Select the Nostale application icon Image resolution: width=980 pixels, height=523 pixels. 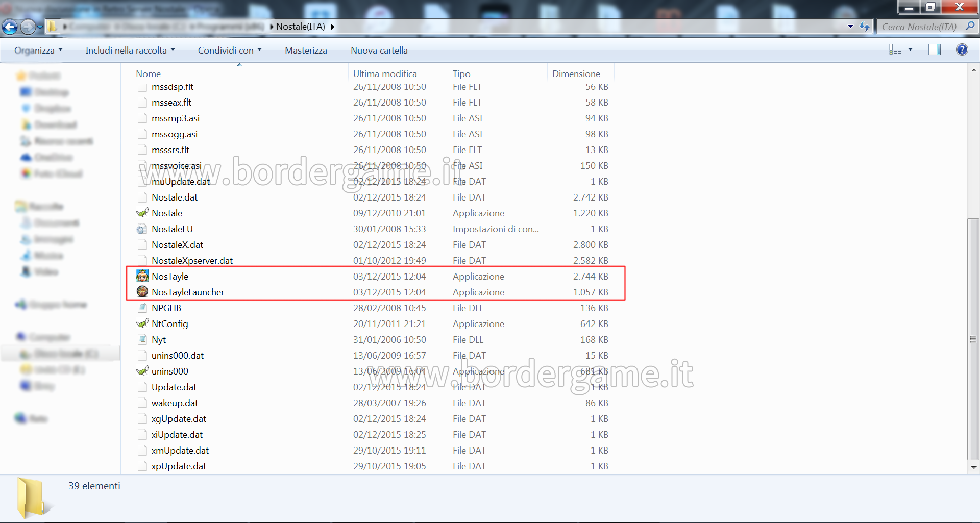pos(142,213)
